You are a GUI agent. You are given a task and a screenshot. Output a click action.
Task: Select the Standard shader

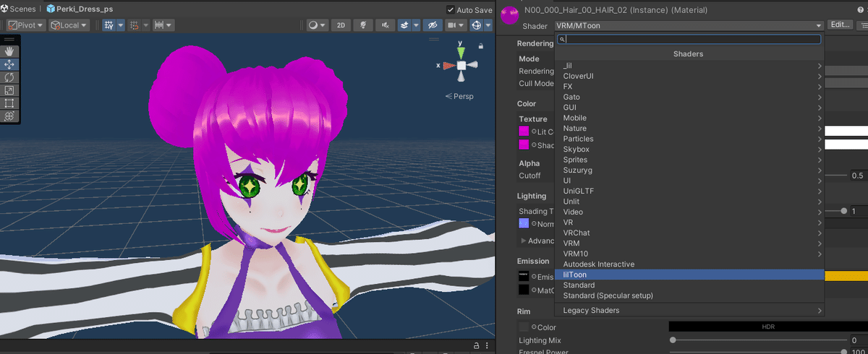tap(689, 285)
